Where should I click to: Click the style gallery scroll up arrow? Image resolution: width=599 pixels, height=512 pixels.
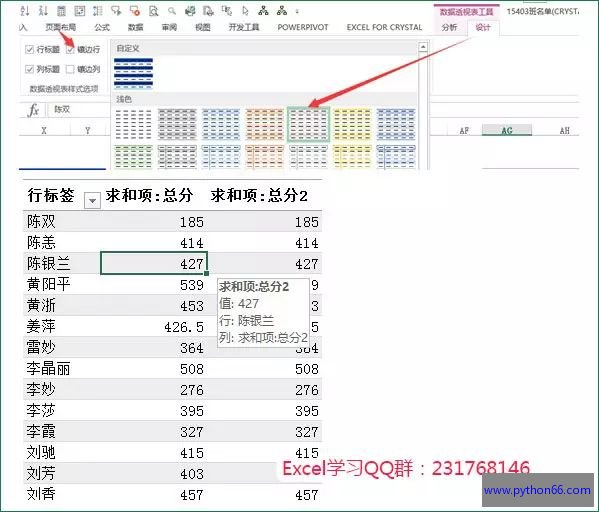tap(423, 47)
